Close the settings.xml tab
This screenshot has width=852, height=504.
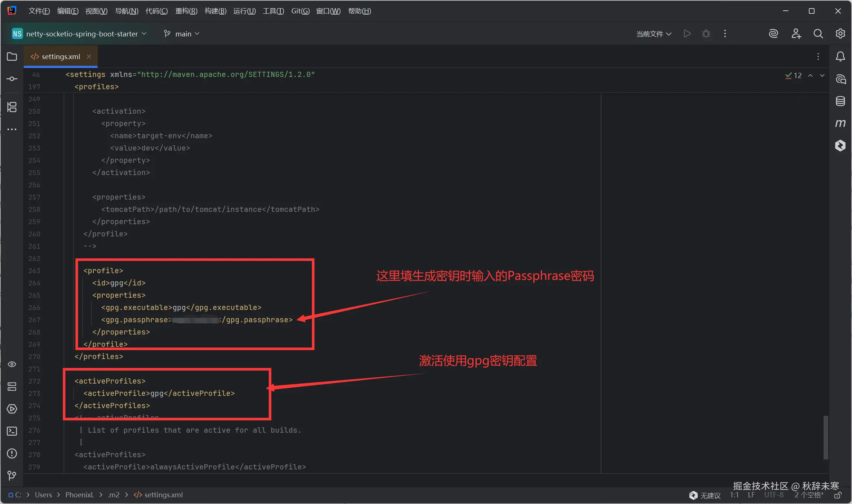[x=89, y=56]
